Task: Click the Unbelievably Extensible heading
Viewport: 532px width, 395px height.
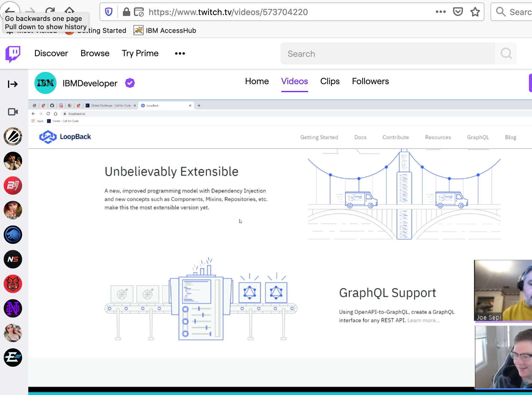Action: 171,171
